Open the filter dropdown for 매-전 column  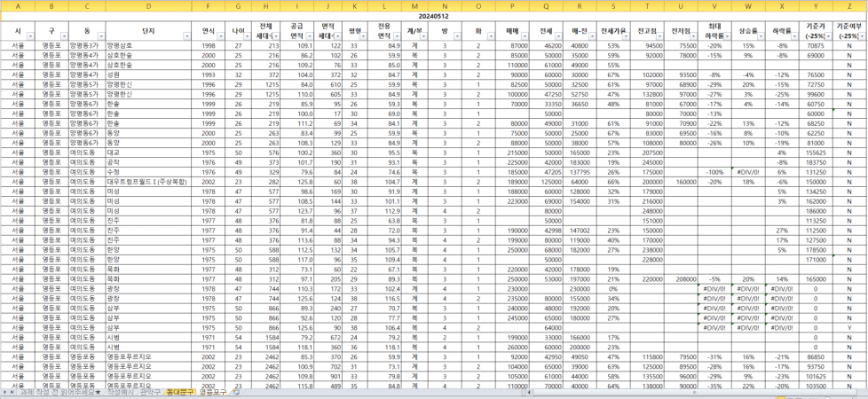click(590, 36)
